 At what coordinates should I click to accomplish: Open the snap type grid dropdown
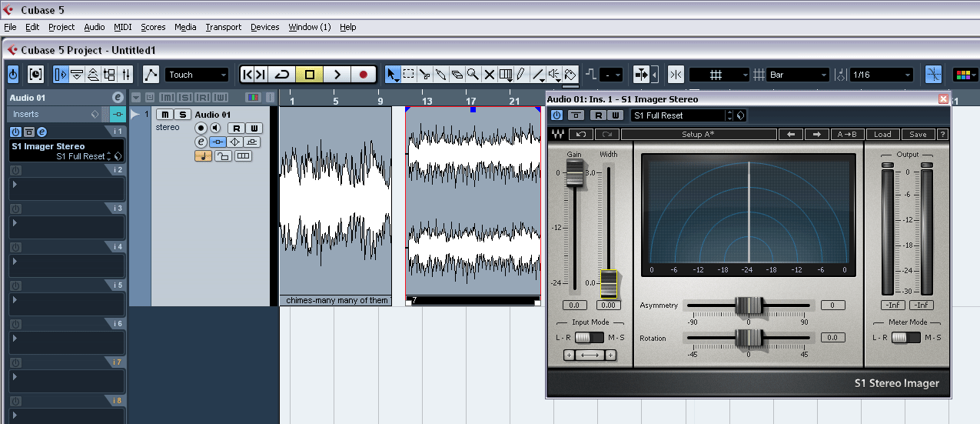pyautogui.click(x=719, y=75)
